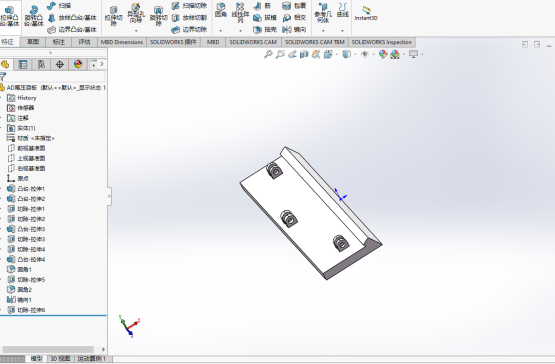Viewport: 555px width, 364px height.
Task: Open dropdown under 曲线 curves
Action: coord(342,30)
